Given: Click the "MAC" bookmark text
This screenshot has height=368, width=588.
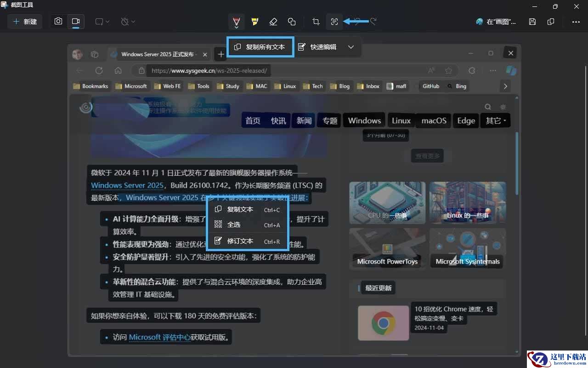Looking at the screenshot, I should tap(261, 86).
